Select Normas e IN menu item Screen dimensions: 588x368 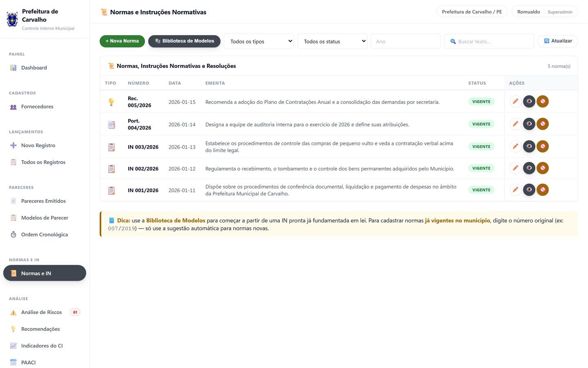tap(45, 273)
